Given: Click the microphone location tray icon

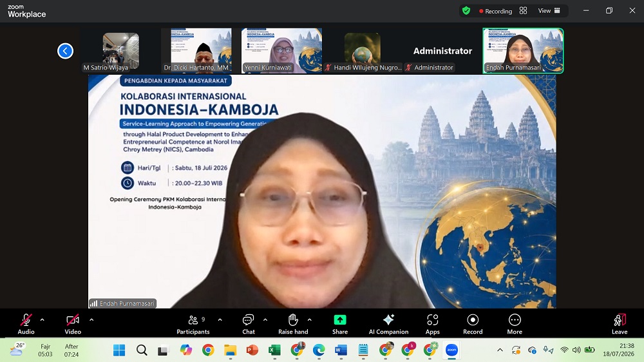Looking at the screenshot, I should (548, 350).
